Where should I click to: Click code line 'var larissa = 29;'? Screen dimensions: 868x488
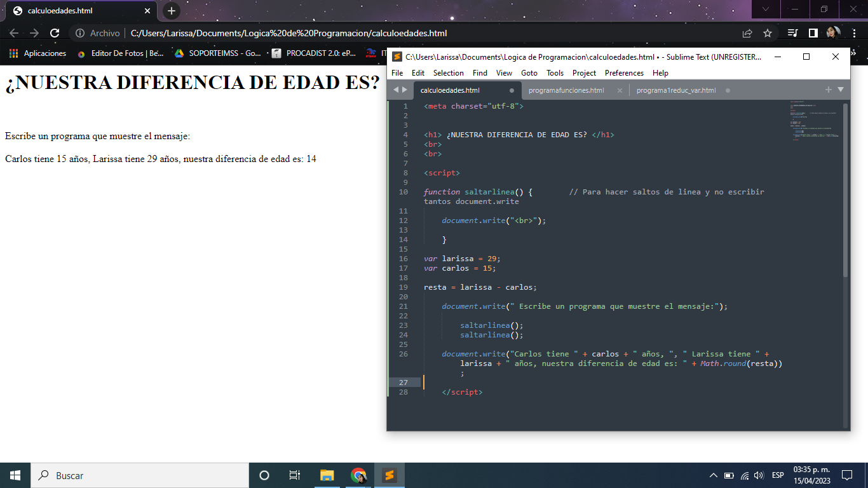click(x=462, y=259)
